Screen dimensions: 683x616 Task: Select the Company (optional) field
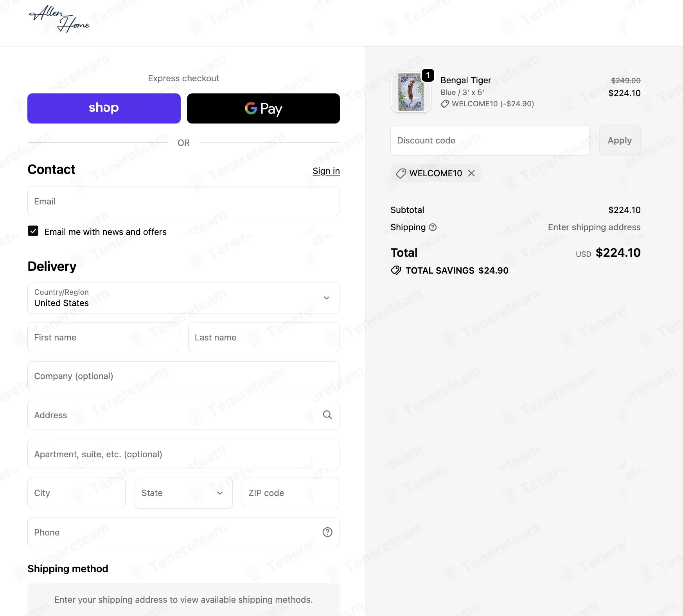pos(183,376)
